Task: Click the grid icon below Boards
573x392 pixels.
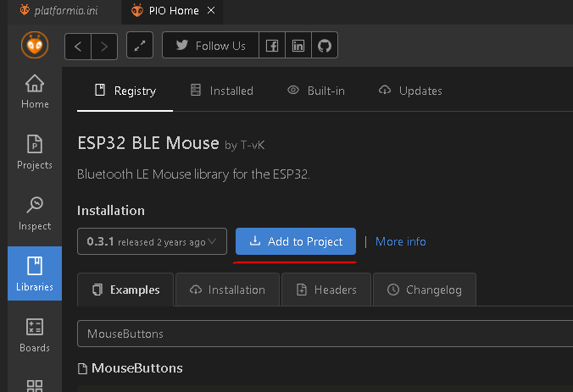Action: pos(35,385)
